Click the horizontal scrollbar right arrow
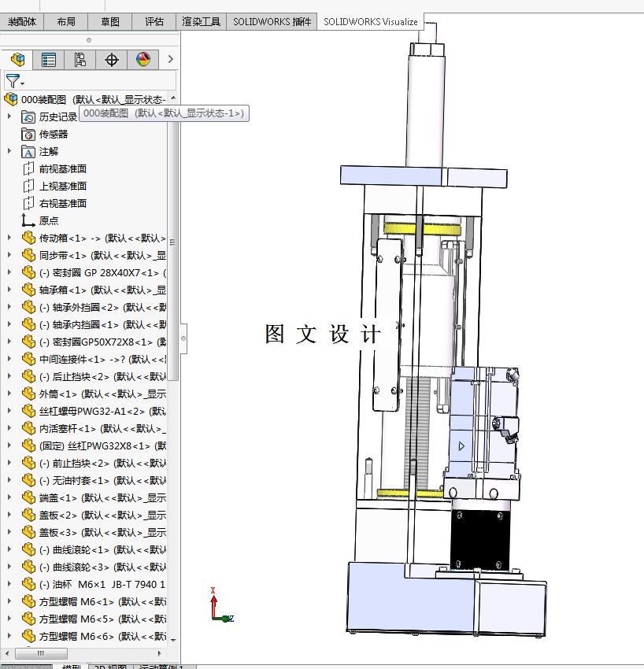 [159, 653]
